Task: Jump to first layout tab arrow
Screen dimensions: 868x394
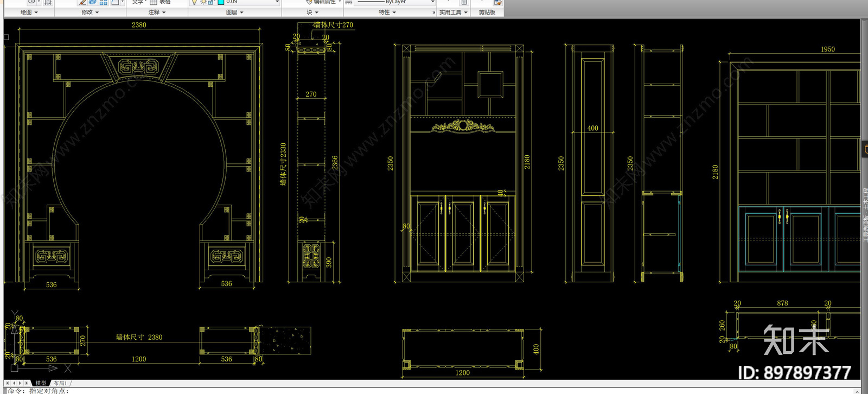Action: click(8, 383)
